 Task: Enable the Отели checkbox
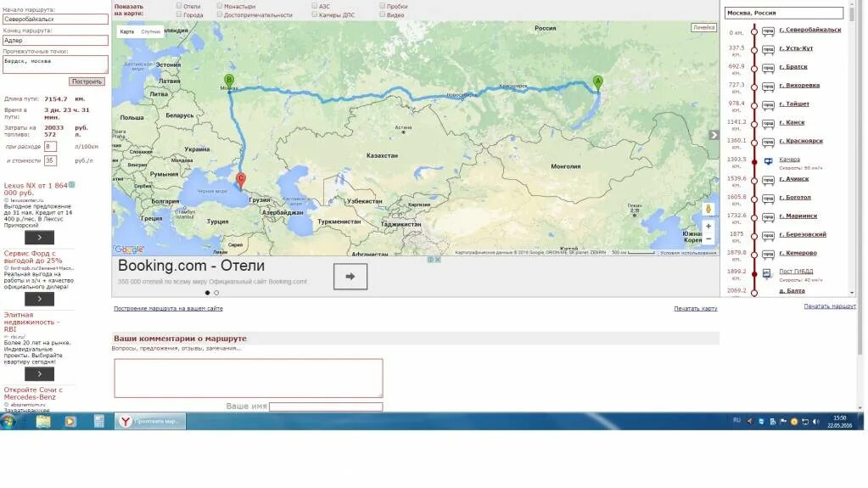pos(179,6)
